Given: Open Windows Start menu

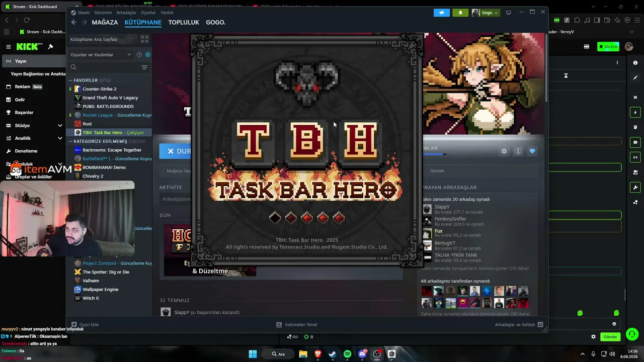Looking at the screenshot, I should 253,354.
